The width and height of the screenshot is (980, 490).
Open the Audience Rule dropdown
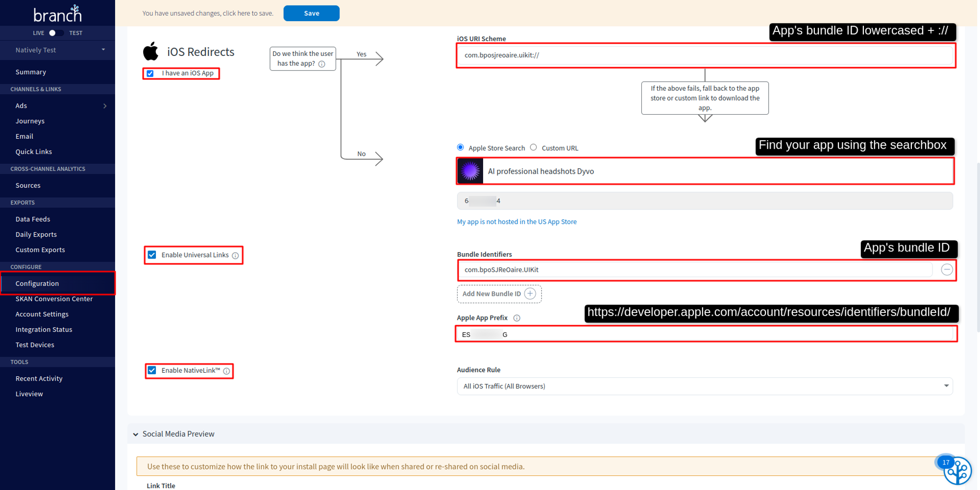click(x=704, y=386)
